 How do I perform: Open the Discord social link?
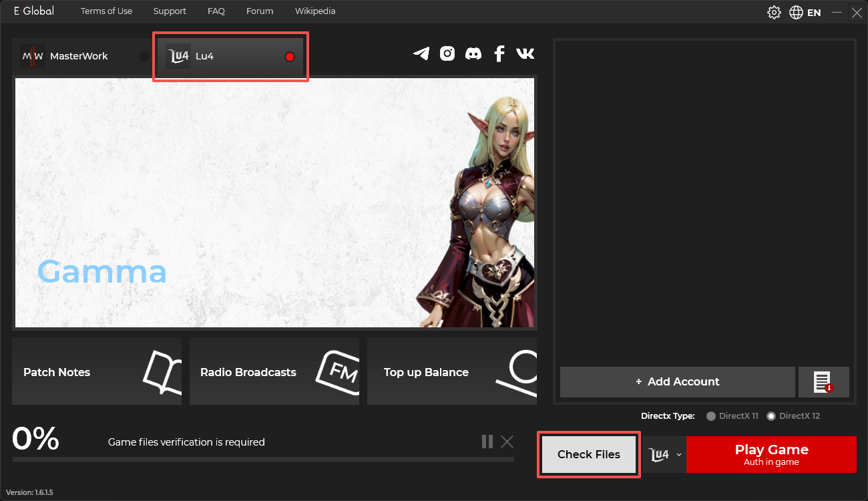click(473, 53)
